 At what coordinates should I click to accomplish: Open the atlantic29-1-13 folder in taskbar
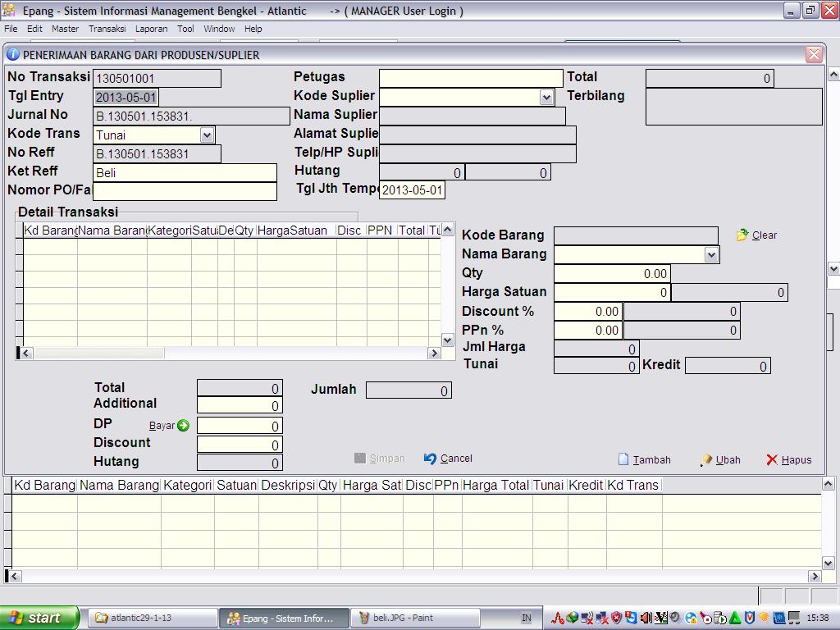click(x=153, y=618)
